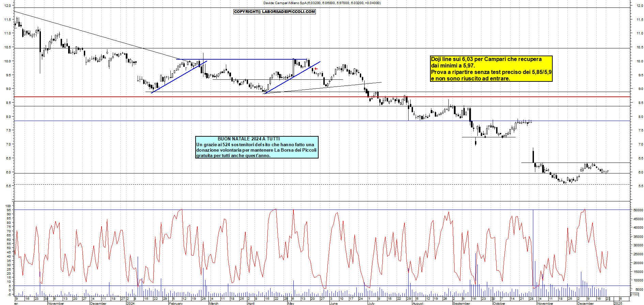Viewport: 644px width, 305px height.
Task: Click the 'July' month label
Action: point(371,303)
